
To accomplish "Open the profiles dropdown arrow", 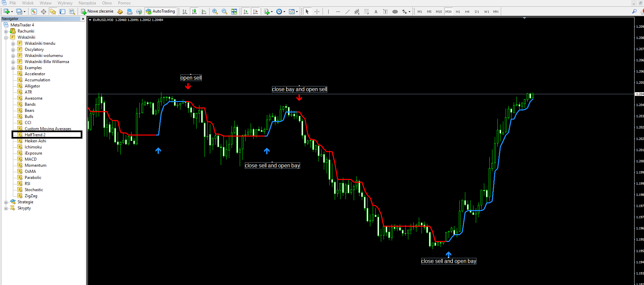I will pos(24,12).
